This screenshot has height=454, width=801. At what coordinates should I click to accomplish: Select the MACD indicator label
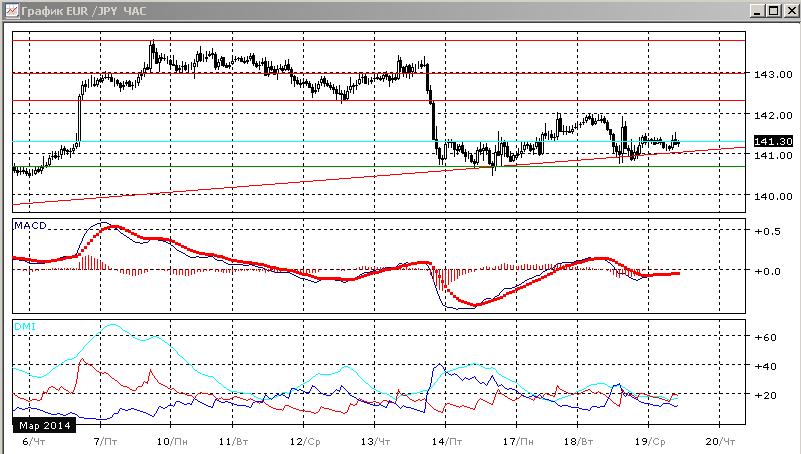tap(31, 225)
